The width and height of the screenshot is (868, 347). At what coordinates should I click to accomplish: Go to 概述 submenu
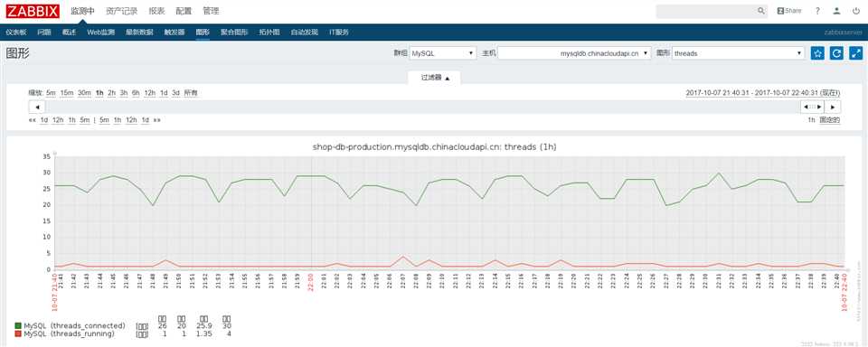70,33
